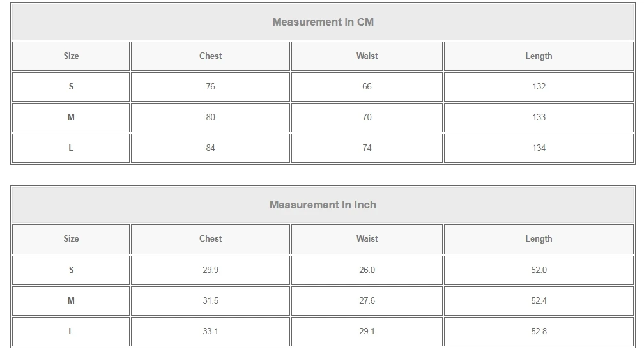Image resolution: width=644 pixels, height=356 pixels.
Task: Click the length value 52.4 inch cell
Action: [539, 301]
